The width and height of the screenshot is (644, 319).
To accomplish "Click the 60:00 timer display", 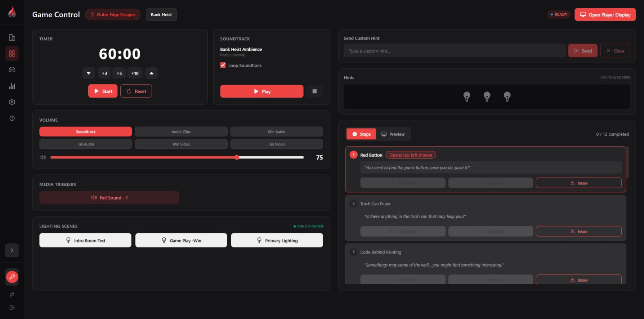I will click(x=120, y=54).
